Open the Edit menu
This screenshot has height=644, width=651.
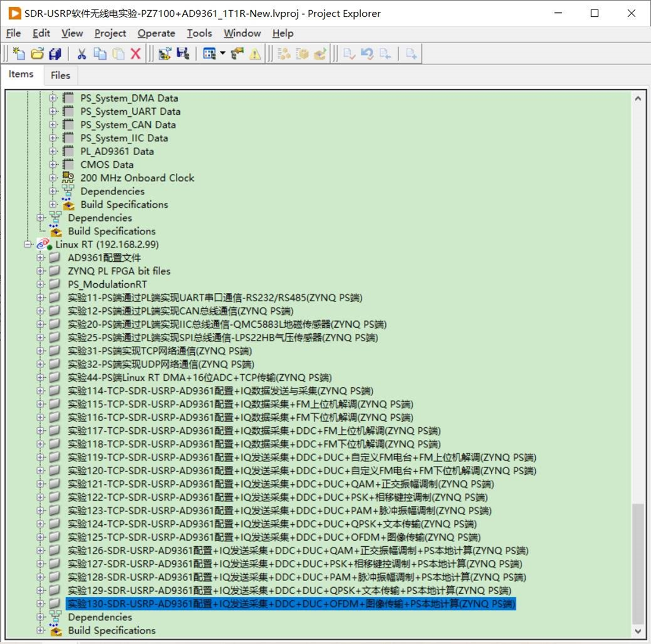pos(41,33)
